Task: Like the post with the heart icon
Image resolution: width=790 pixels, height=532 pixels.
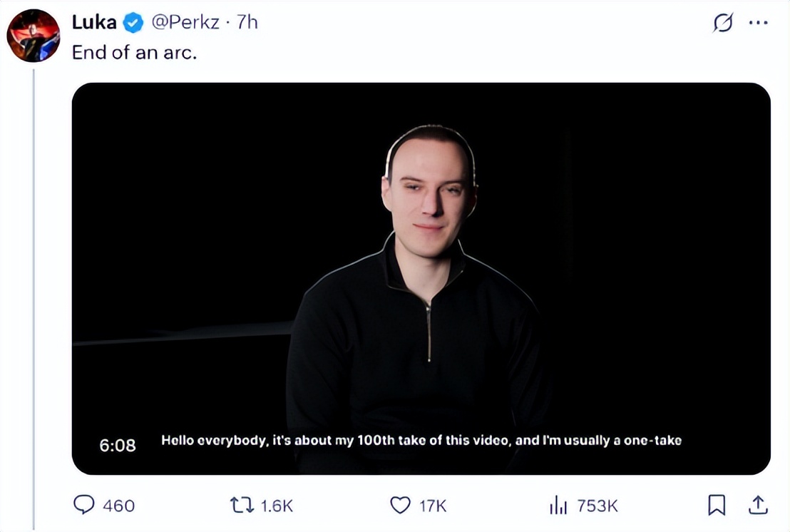Action: 400,506
